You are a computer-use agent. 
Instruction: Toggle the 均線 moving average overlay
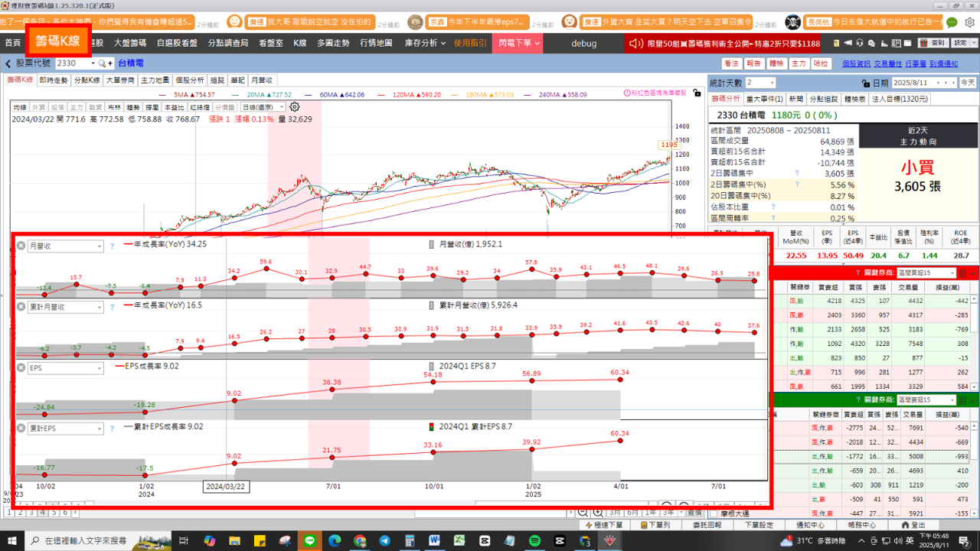point(20,107)
